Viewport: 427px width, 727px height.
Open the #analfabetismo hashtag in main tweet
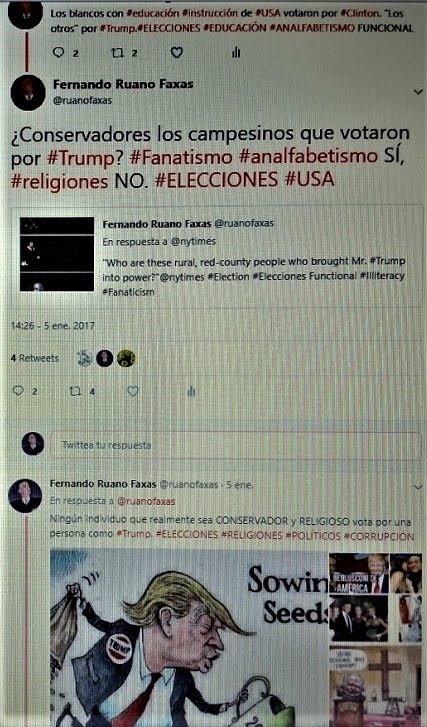[x=308, y=157]
